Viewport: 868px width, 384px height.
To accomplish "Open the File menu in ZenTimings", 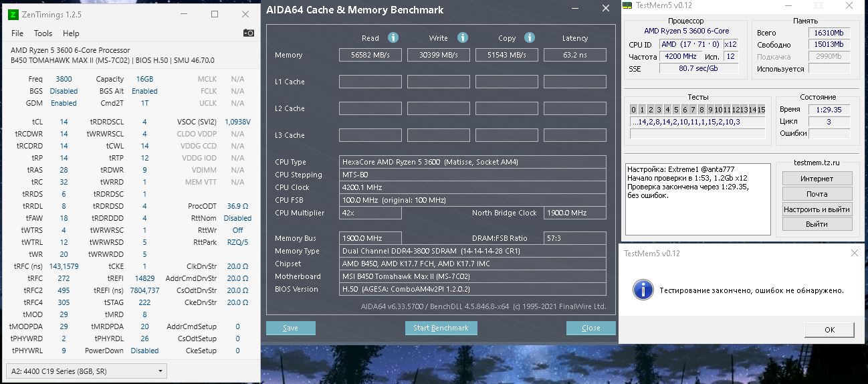I will pyautogui.click(x=17, y=33).
